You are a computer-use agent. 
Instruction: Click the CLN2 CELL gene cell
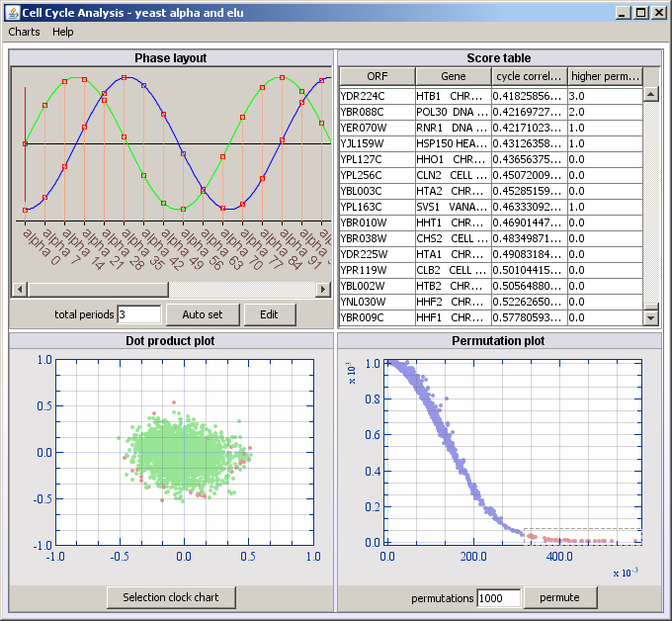point(454,175)
